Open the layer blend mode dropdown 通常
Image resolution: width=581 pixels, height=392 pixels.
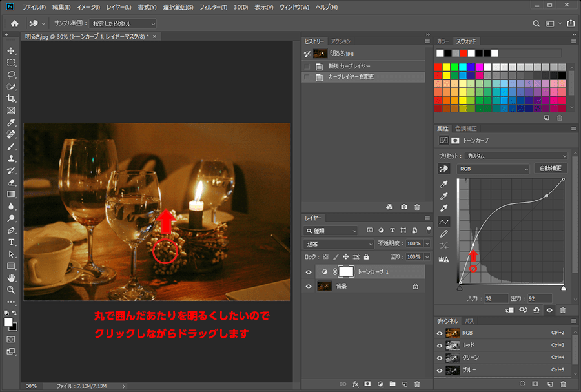coord(338,243)
